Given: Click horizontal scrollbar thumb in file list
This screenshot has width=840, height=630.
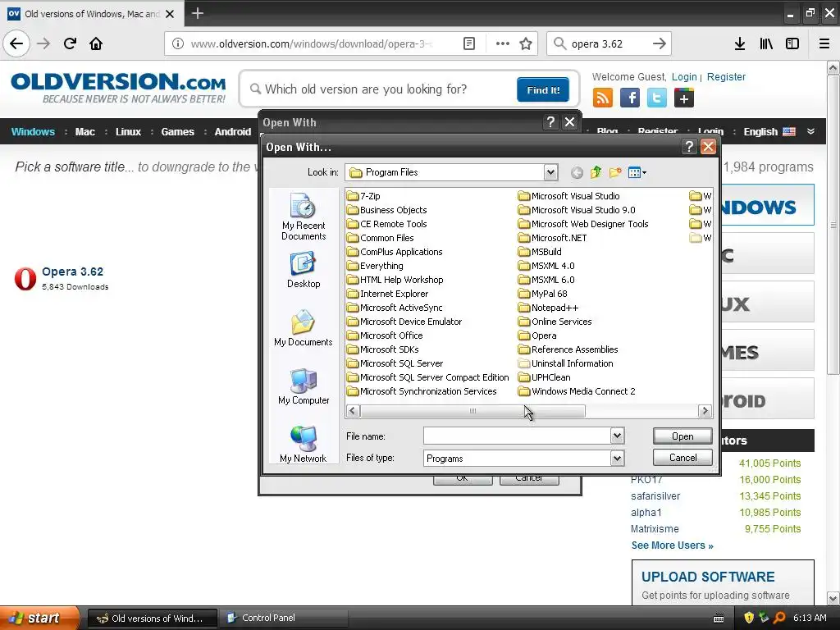Looking at the screenshot, I should click(472, 411).
